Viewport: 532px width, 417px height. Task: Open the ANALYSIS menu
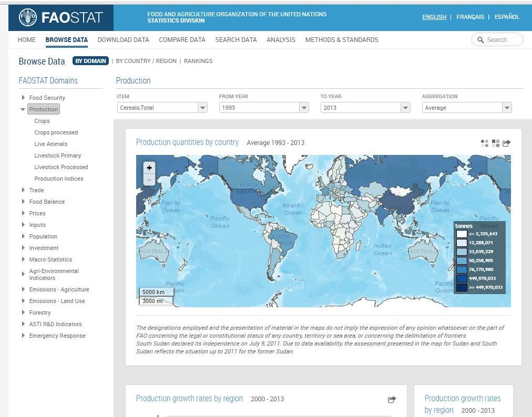pyautogui.click(x=281, y=40)
